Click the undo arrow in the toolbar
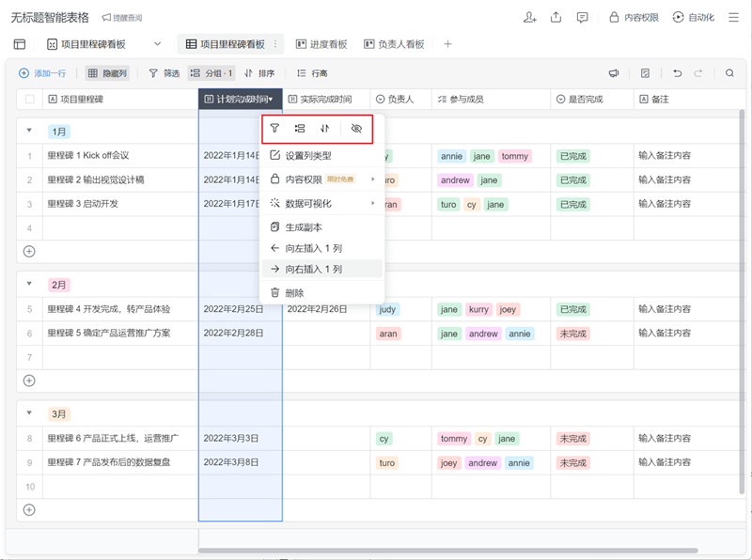 pyautogui.click(x=677, y=73)
